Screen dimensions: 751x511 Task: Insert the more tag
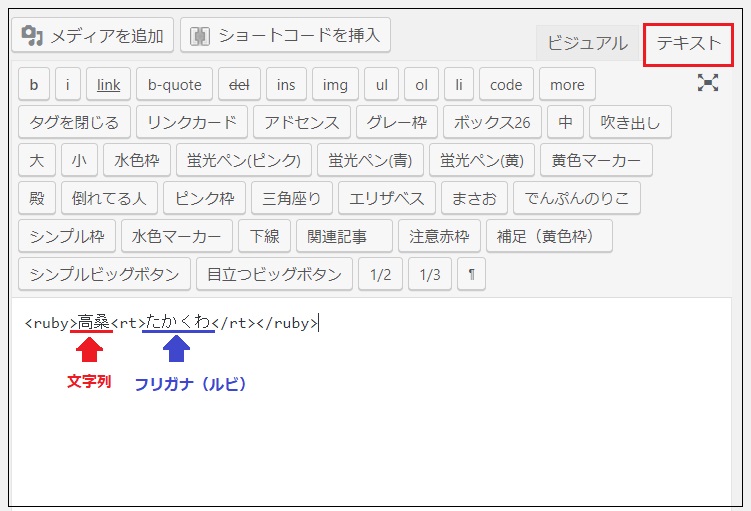point(567,84)
